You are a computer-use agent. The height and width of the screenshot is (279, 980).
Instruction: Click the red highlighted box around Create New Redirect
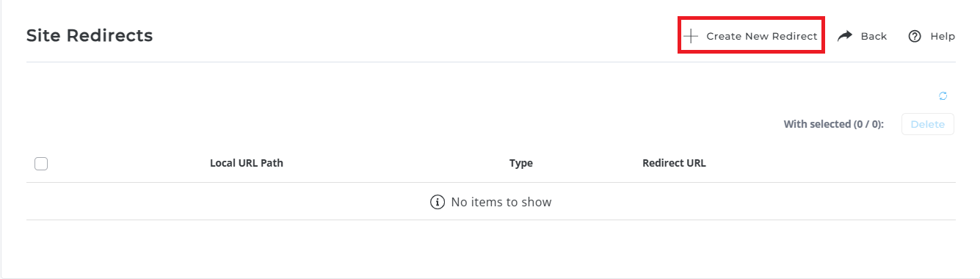[x=751, y=35]
